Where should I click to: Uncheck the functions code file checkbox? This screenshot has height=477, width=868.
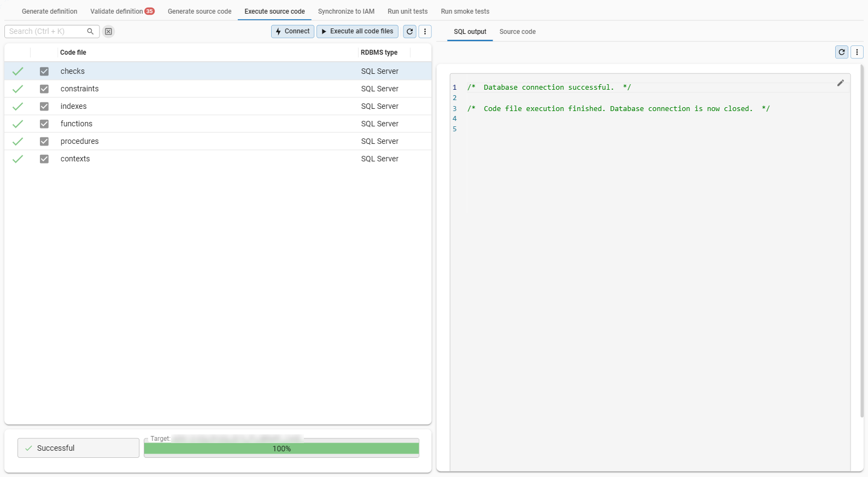[44, 124]
